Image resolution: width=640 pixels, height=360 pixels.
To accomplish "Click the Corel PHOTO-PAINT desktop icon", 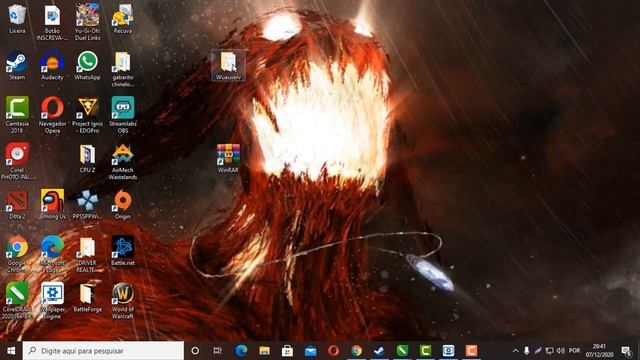I will pyautogui.click(x=17, y=161).
